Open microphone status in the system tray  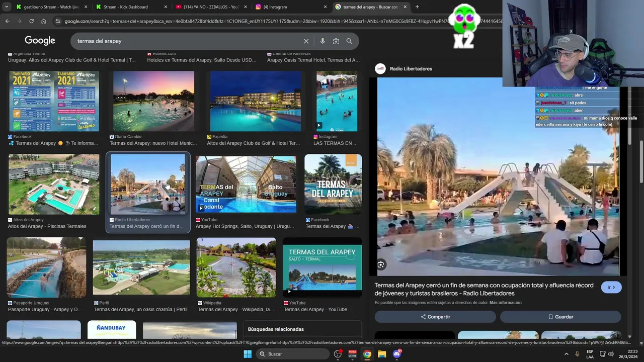pos(577,354)
